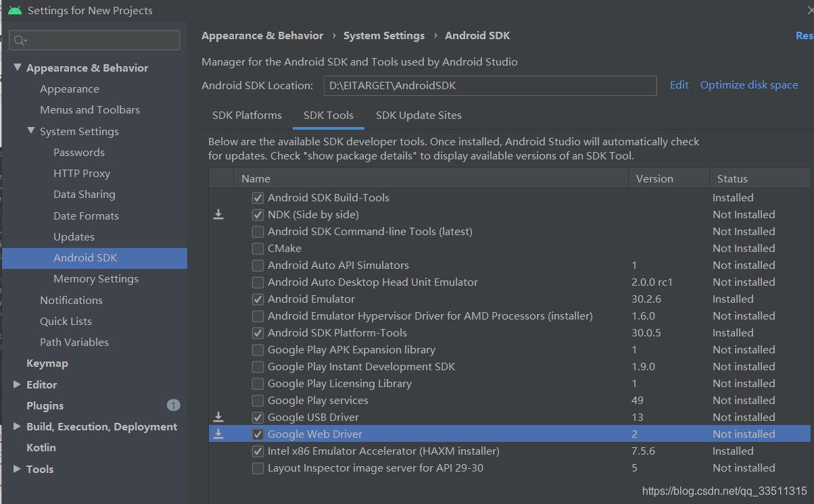The width and height of the screenshot is (814, 504).
Task: Click Appearance & Behavior breadcrumb
Action: point(262,36)
